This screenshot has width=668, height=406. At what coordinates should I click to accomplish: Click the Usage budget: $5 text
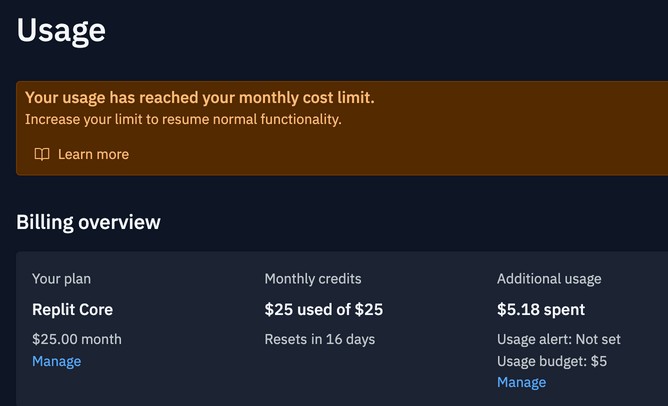[552, 361]
